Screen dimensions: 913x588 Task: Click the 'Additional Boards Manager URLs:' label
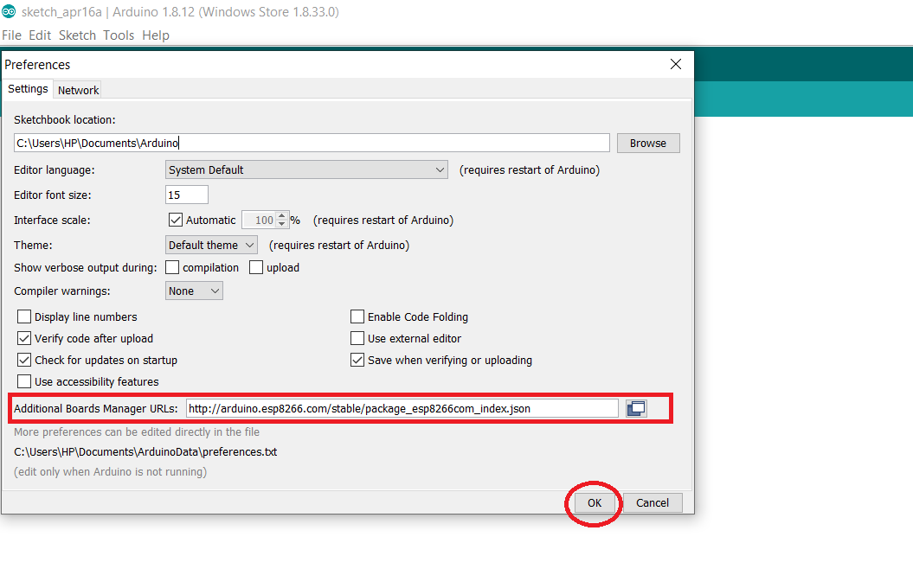[96, 408]
